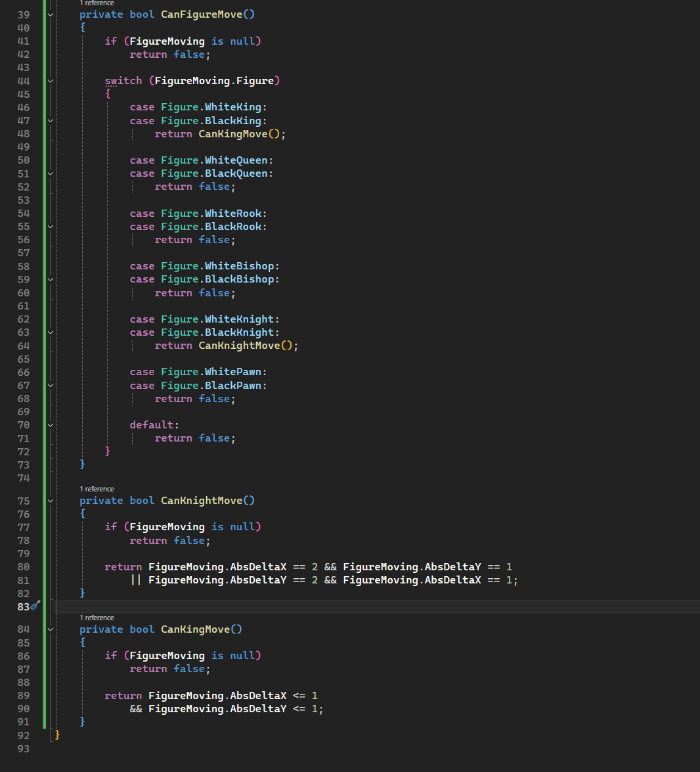
Task: Click the WhiteKing enum member on line 46
Action: 232,107
